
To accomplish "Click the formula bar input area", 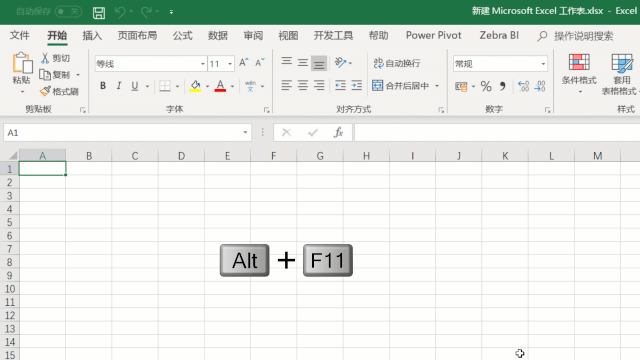I will tap(497, 133).
